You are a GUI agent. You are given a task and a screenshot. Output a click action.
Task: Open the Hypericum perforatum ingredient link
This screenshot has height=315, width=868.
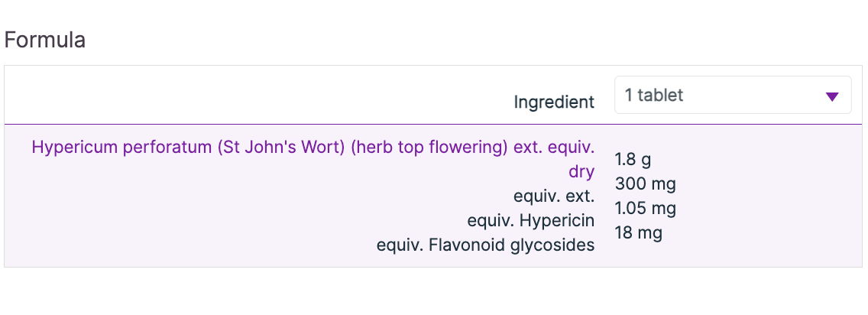(x=313, y=147)
